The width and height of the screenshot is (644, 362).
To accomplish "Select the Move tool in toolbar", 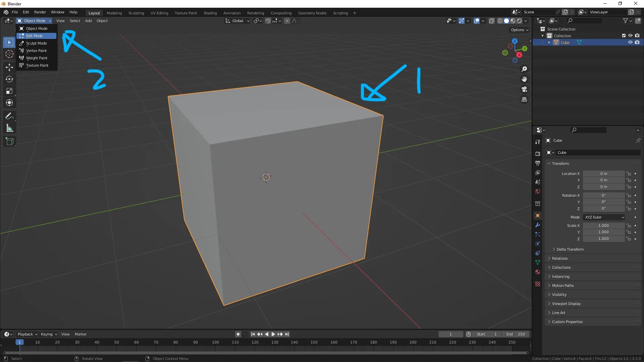I will pyautogui.click(x=9, y=67).
